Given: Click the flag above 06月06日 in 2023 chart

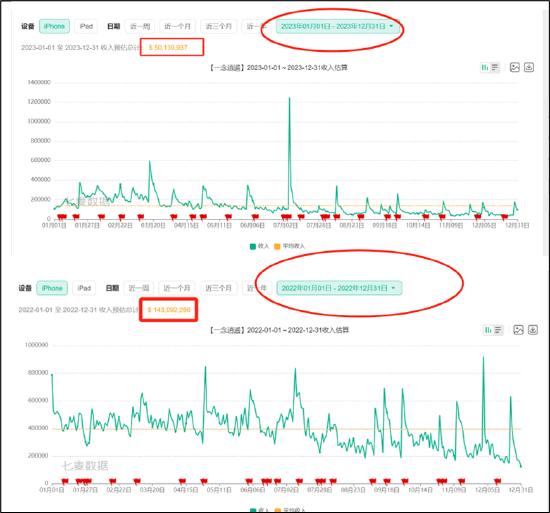Looking at the screenshot, I should click(255, 217).
